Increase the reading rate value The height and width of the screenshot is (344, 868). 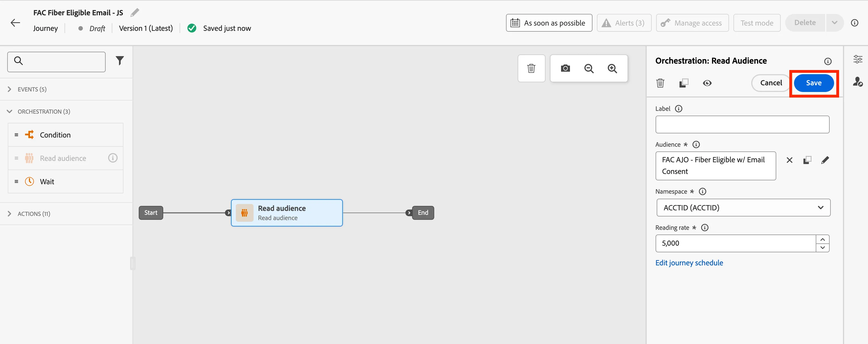(822, 239)
